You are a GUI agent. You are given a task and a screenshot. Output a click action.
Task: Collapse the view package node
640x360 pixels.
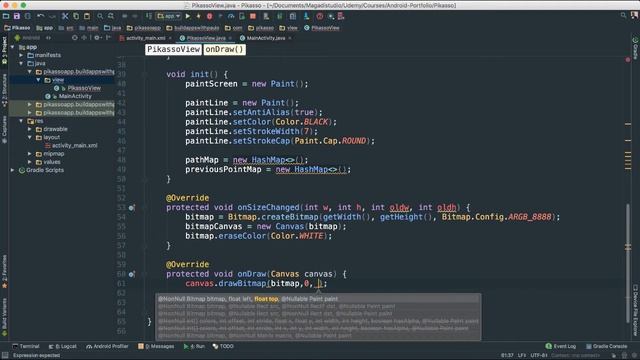38,80
